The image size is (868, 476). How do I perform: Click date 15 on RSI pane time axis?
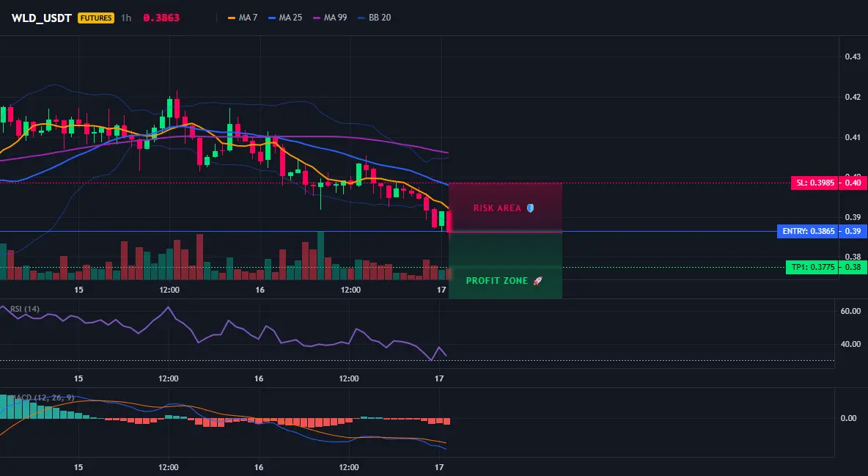[78, 379]
